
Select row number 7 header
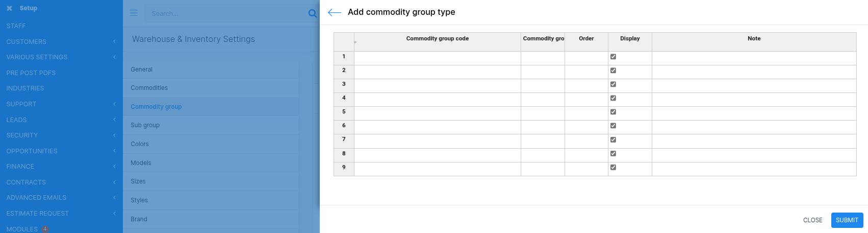344,139
